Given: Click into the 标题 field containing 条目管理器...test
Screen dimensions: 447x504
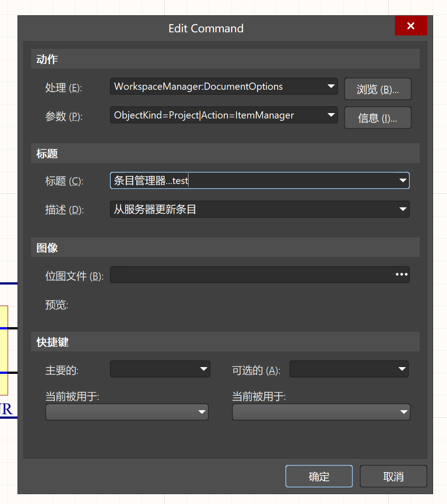Looking at the screenshot, I should 251,180.
